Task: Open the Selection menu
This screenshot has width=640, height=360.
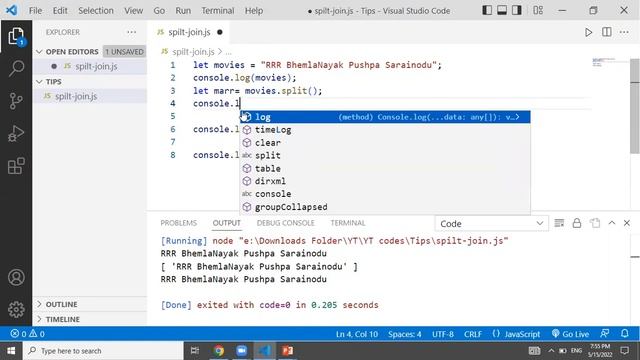Action: pos(96,11)
